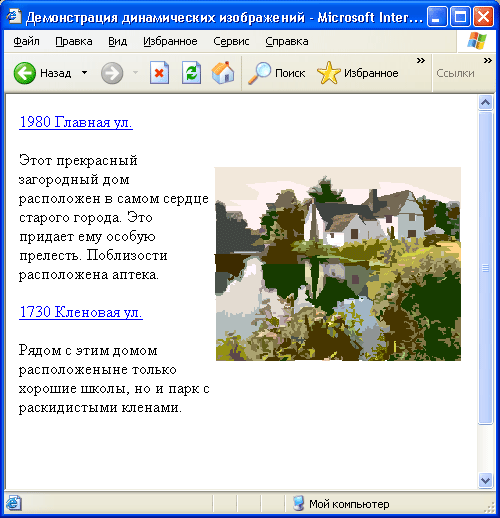The height and width of the screenshot is (518, 500).
Task: Click the Мой компьютер zone icon
Action: [298, 503]
